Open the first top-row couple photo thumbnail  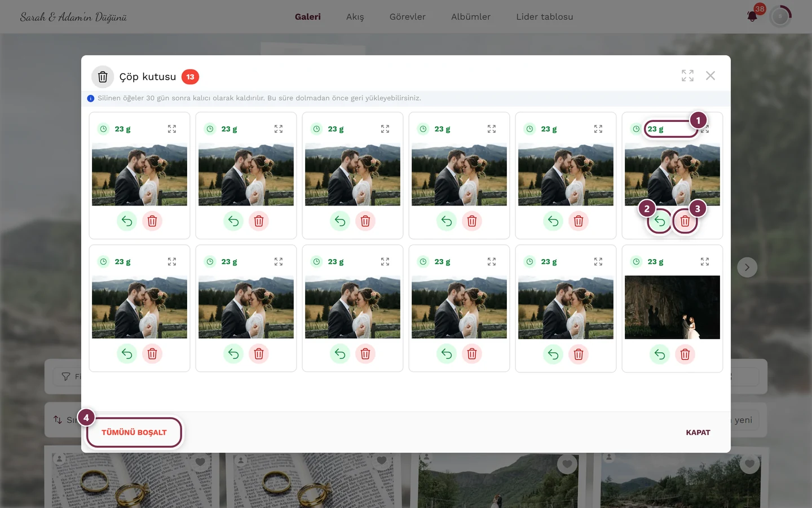[x=139, y=174]
